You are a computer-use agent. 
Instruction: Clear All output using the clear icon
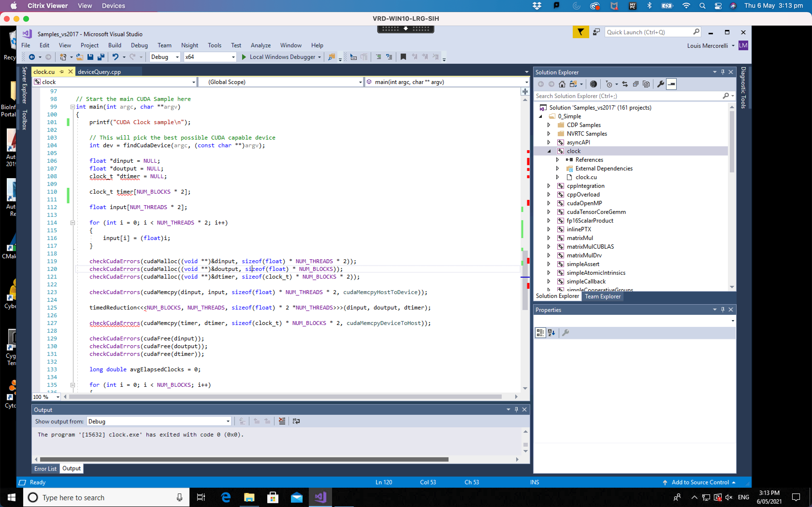click(282, 421)
